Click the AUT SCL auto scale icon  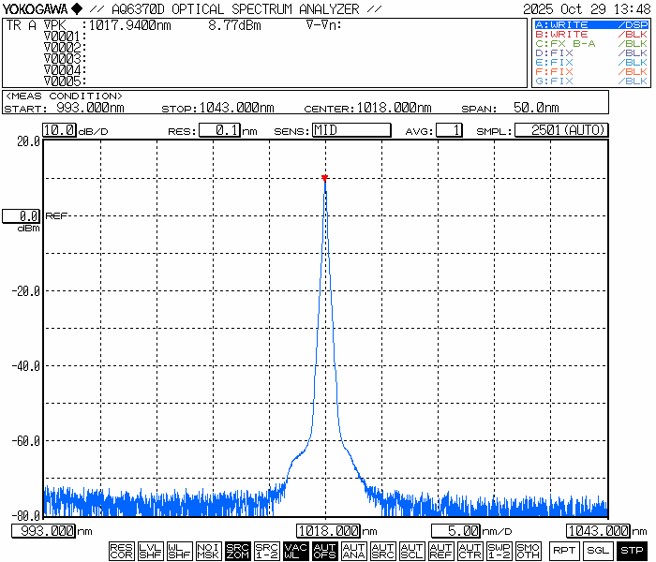(x=412, y=550)
